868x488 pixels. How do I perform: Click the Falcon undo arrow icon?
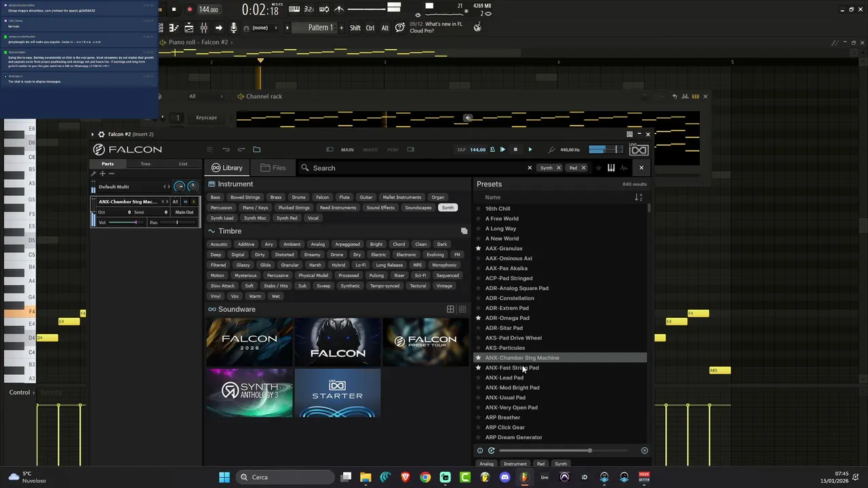(x=226, y=149)
